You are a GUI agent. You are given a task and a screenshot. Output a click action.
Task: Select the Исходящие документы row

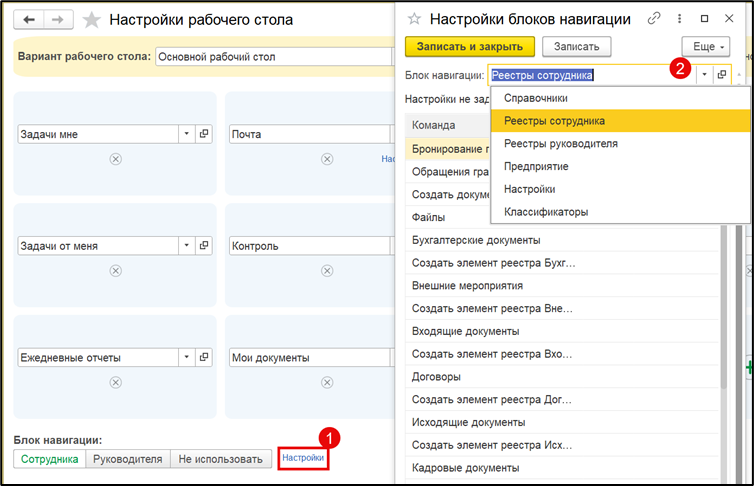tap(562, 422)
